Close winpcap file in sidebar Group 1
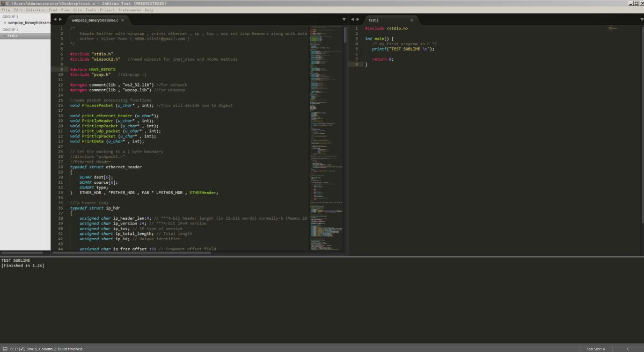This screenshot has height=352, width=644. (x=5, y=23)
